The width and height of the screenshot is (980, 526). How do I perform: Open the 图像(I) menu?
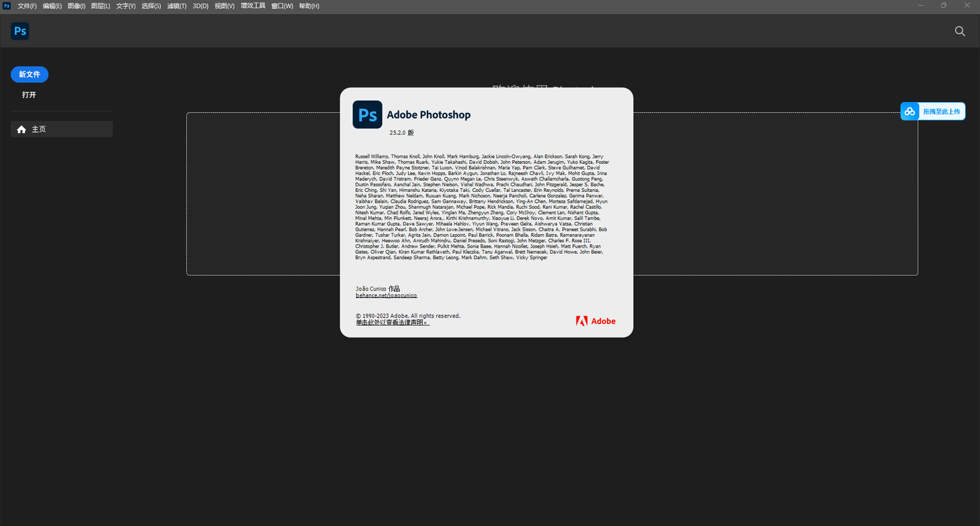tap(76, 6)
